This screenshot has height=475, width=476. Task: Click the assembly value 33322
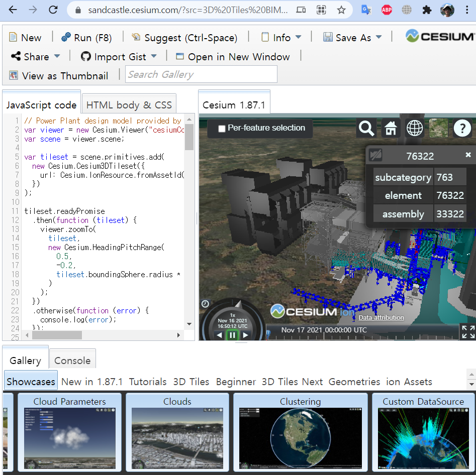tap(450, 214)
